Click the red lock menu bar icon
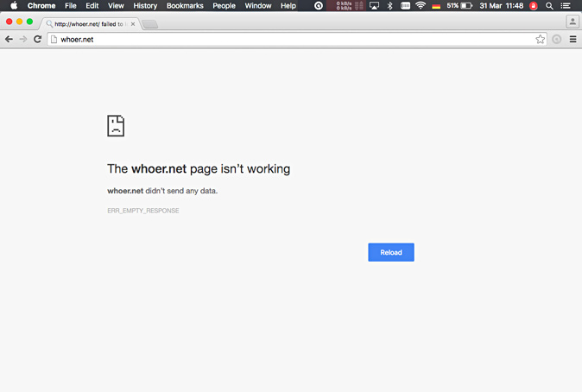This screenshot has width=582, height=392. [534, 5]
